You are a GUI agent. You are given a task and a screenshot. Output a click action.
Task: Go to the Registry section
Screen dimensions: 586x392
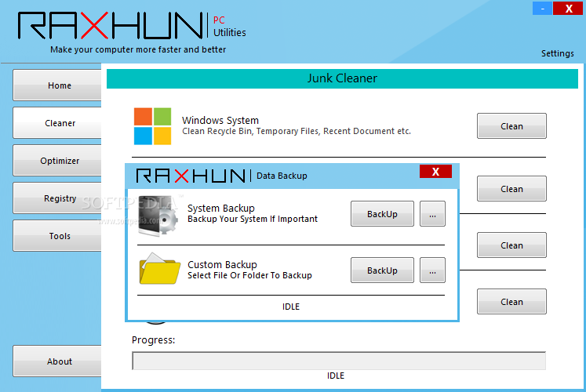[57, 198]
